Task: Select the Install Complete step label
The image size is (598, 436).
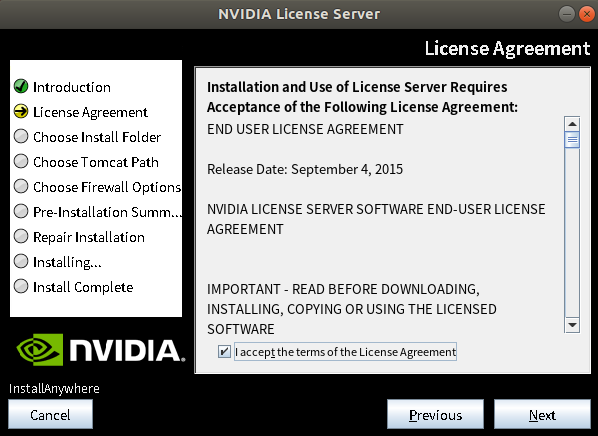Action: [x=83, y=287]
